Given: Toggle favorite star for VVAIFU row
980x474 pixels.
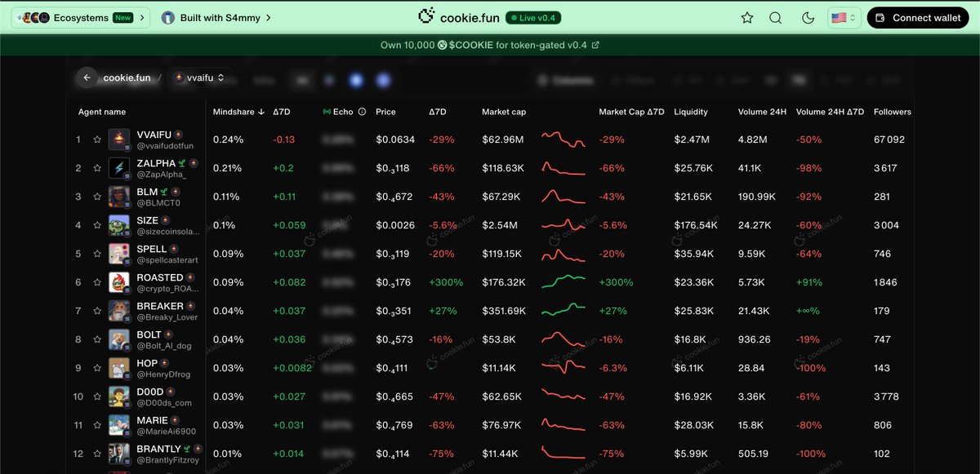Looking at the screenshot, I should tap(97, 140).
